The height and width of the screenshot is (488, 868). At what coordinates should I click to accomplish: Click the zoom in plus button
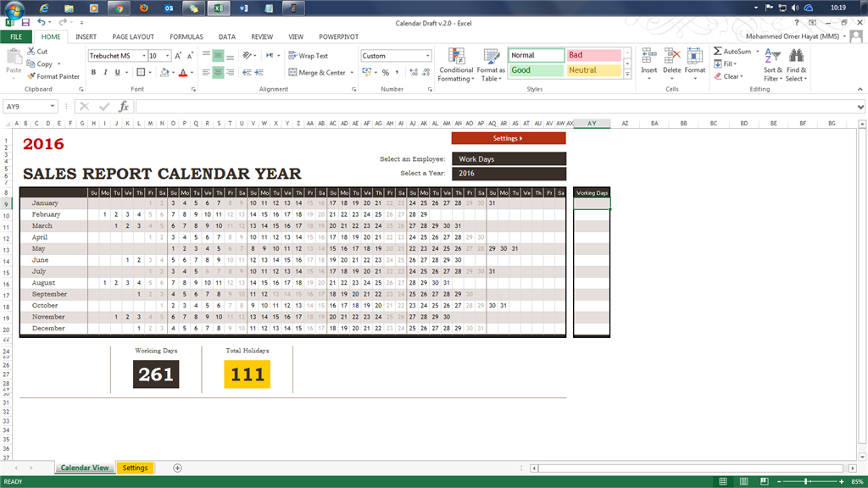[842, 481]
